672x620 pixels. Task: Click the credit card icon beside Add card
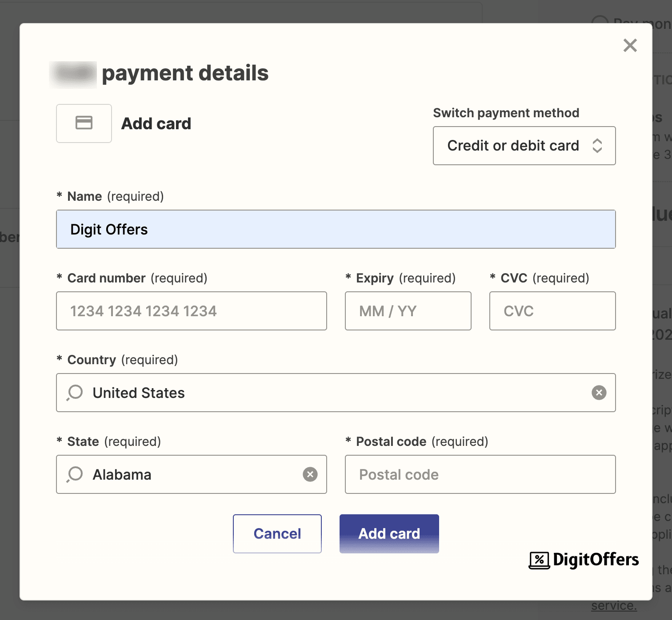(84, 123)
